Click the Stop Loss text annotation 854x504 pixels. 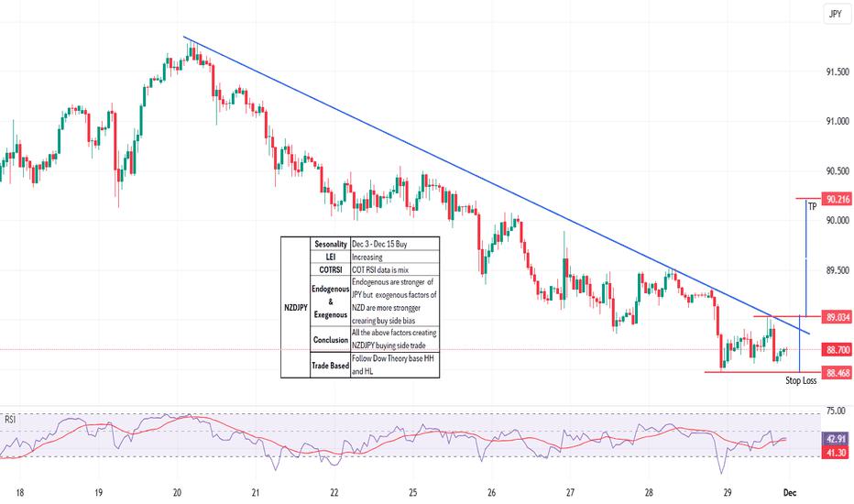coord(801,381)
